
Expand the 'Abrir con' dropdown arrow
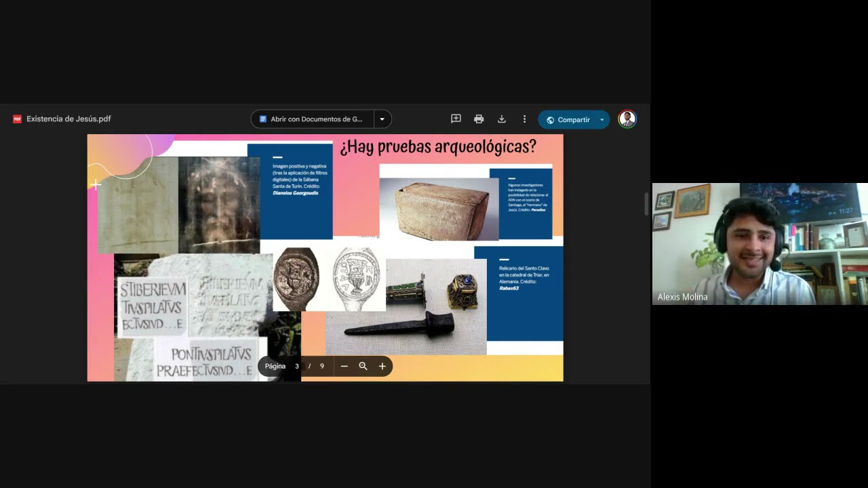click(x=382, y=119)
